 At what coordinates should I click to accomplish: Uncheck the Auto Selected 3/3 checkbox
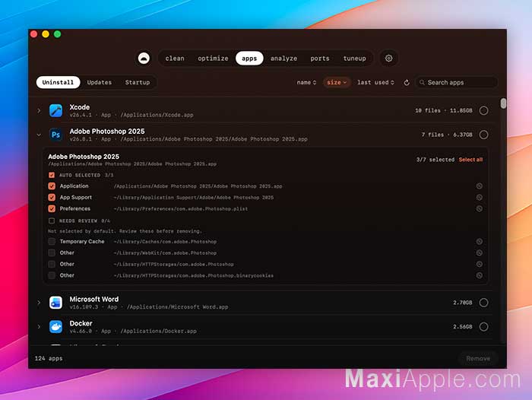(x=52, y=175)
